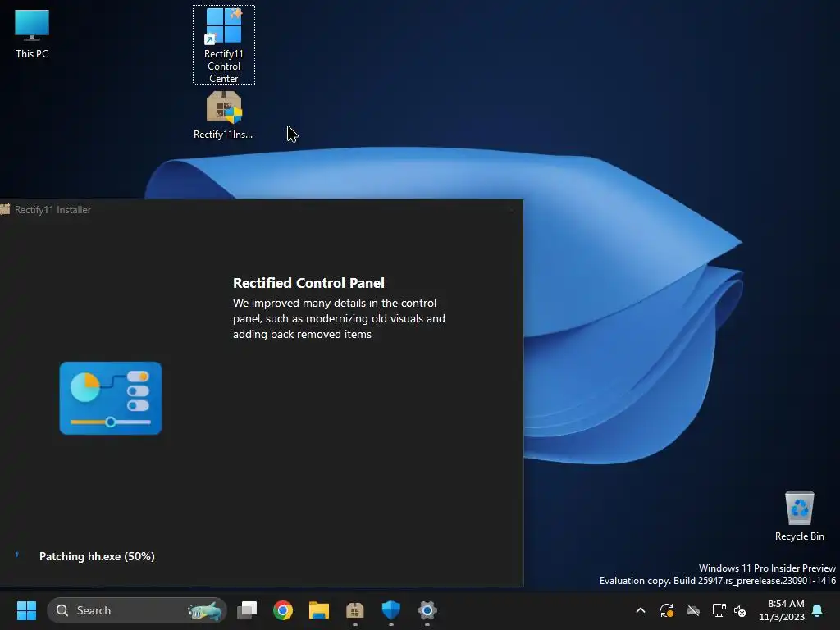Open notifications bell in the taskbar

(818, 610)
